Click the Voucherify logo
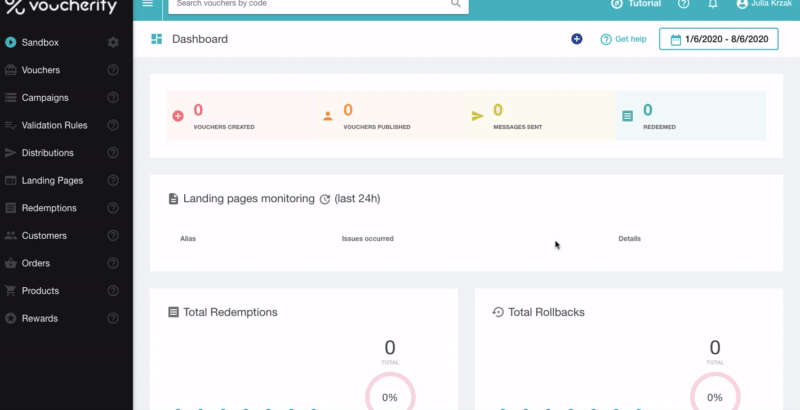Image resolution: width=800 pixels, height=410 pixels. tap(61, 6)
